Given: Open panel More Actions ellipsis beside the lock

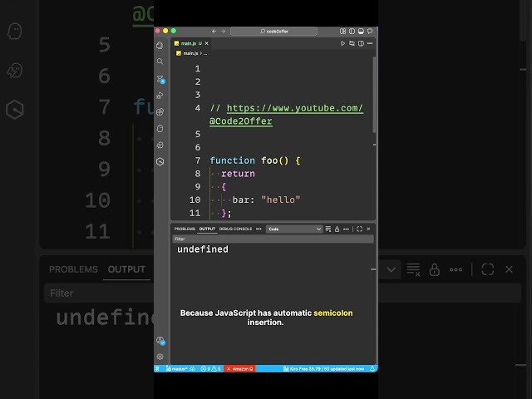Looking at the screenshot, I should 346,229.
